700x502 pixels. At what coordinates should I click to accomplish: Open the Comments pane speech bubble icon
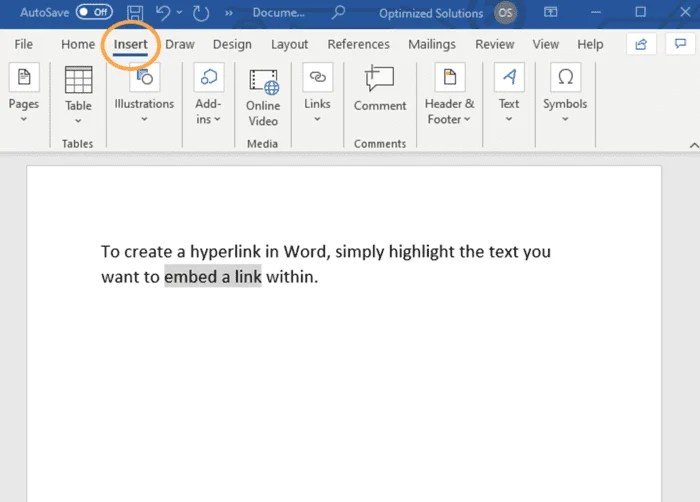[x=680, y=44]
